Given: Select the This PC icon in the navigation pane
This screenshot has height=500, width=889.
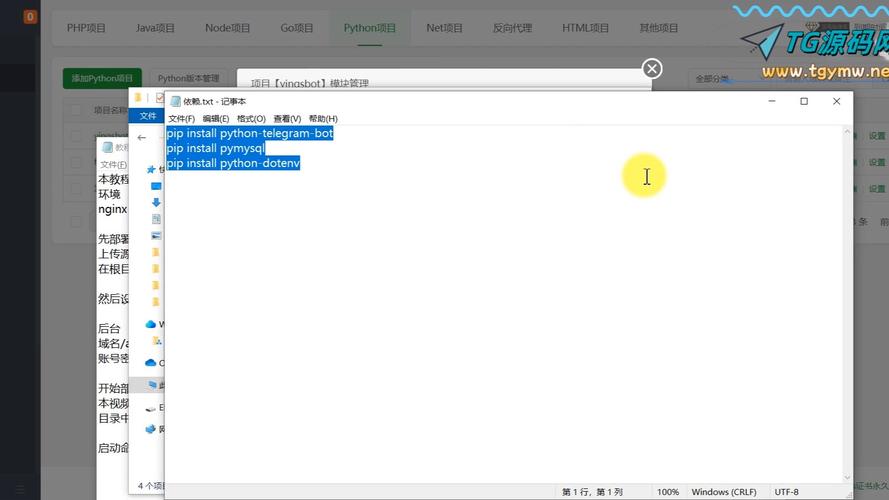Looking at the screenshot, I should (x=152, y=385).
